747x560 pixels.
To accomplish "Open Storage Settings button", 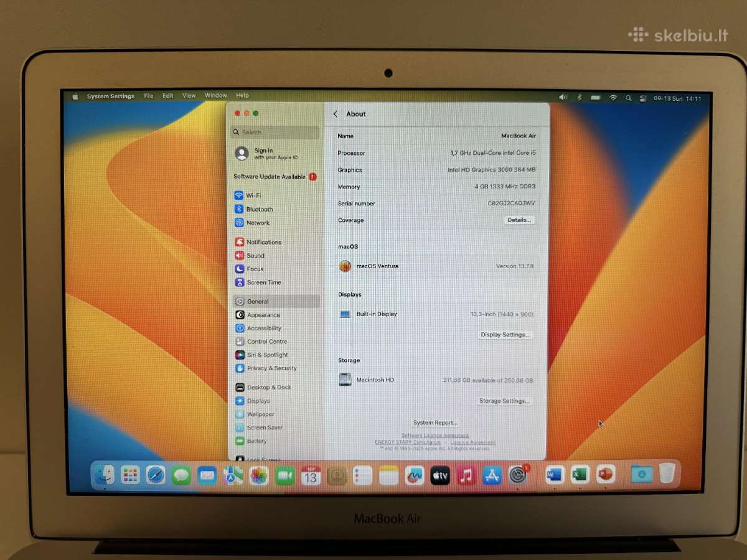I will (x=504, y=401).
